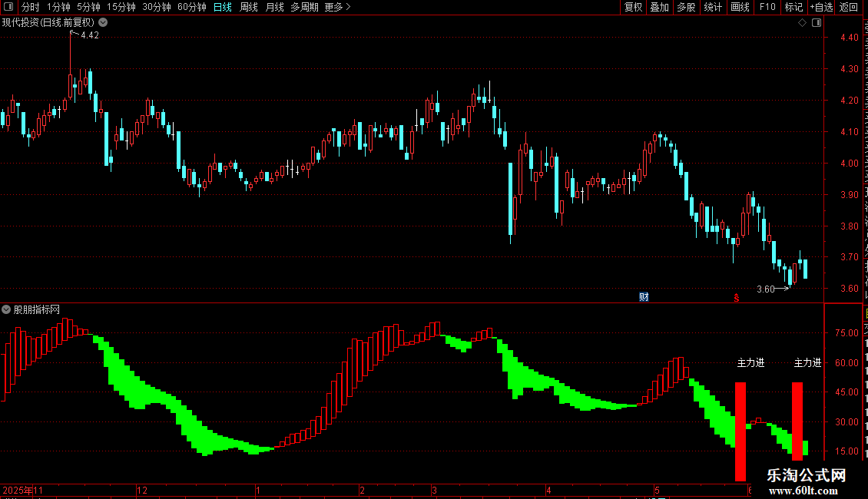The height and width of the screenshot is (499, 868).
Task: Click the month 5 marker on the date axis
Action: coord(657,490)
